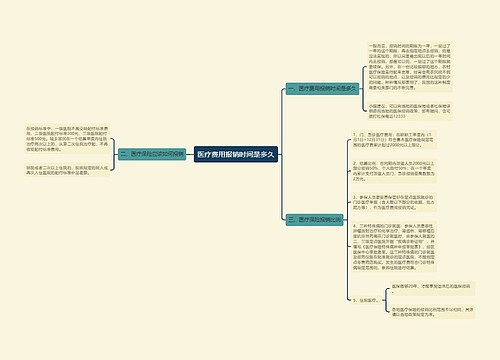Select the note starting with 医保缴够20年

(x=432, y=288)
